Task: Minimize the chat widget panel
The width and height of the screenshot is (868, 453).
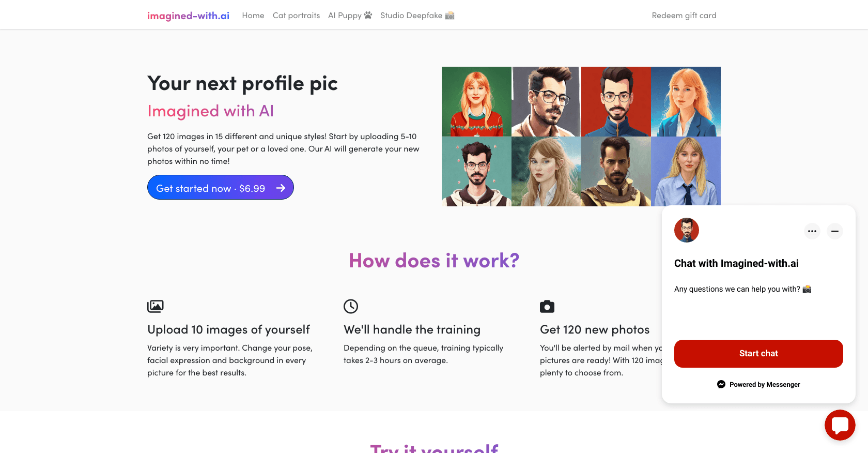Action: (x=834, y=231)
